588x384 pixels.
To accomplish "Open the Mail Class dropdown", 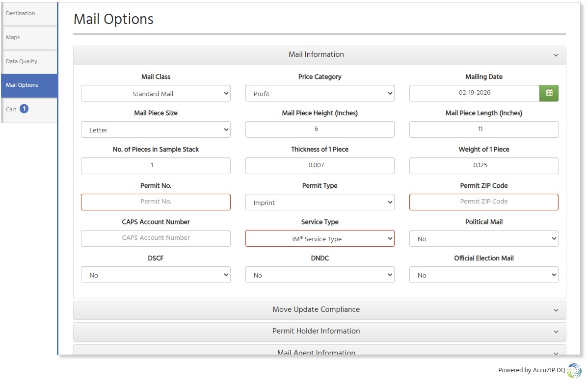I will [x=156, y=94].
